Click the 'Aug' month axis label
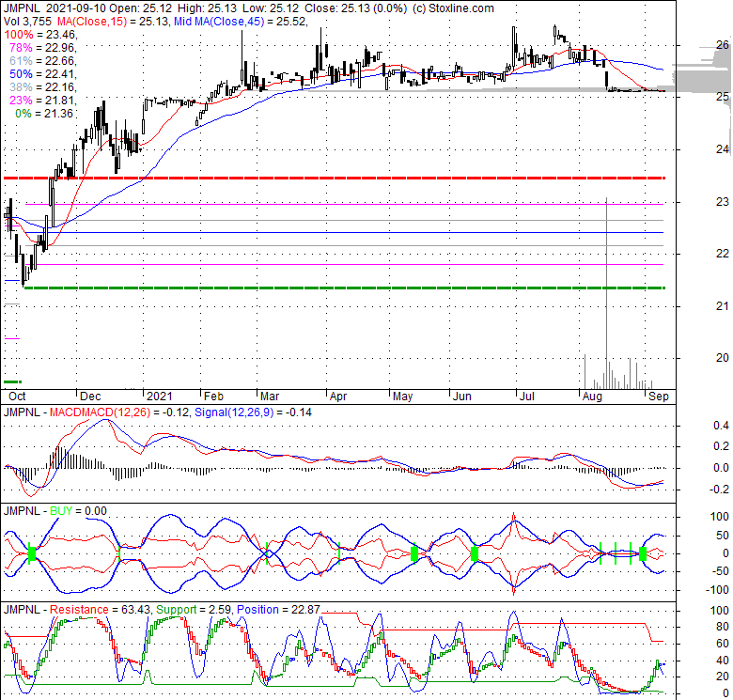This screenshot has width=733, height=700. pos(592,397)
